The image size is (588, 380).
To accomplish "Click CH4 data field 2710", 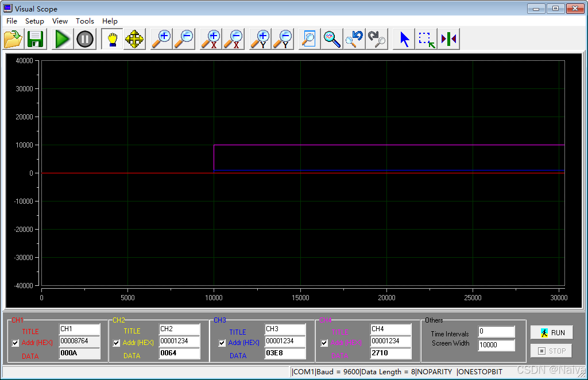I will (x=390, y=353).
